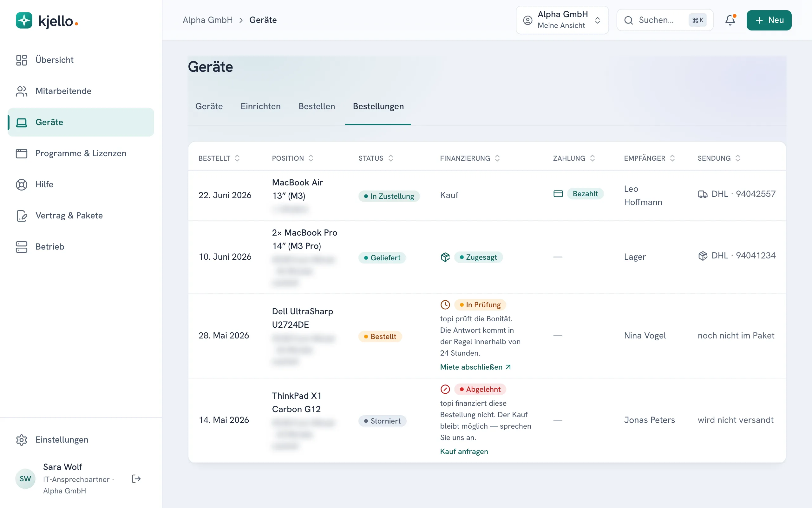The image size is (812, 508).
Task: Follow the Miete abschließen link
Action: click(x=475, y=367)
